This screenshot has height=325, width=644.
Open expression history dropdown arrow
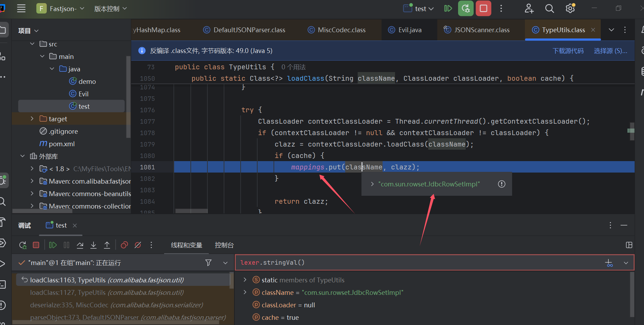626,263
